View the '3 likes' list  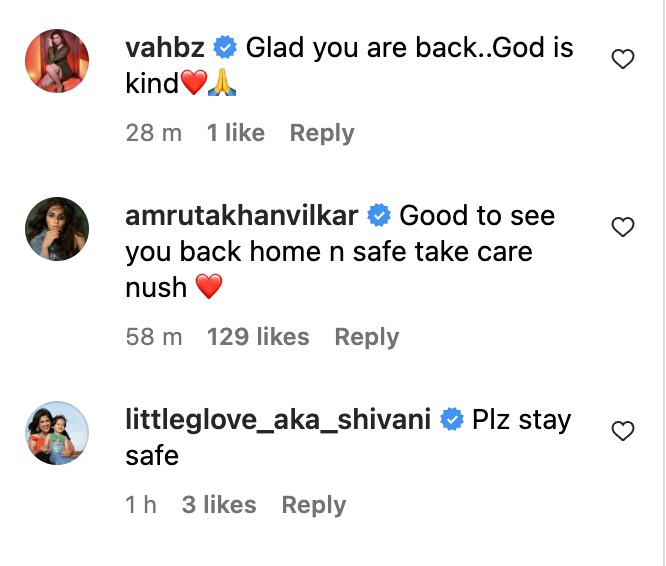pyautogui.click(x=219, y=505)
